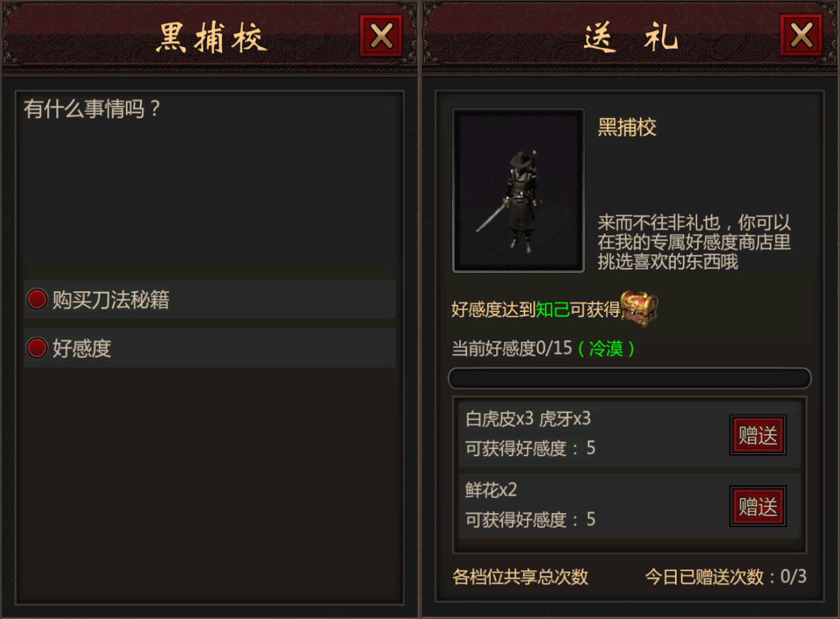The height and width of the screenshot is (619, 840).
Task: Click the red bullet beside 购买刀法秘籍
Action: pos(37,299)
